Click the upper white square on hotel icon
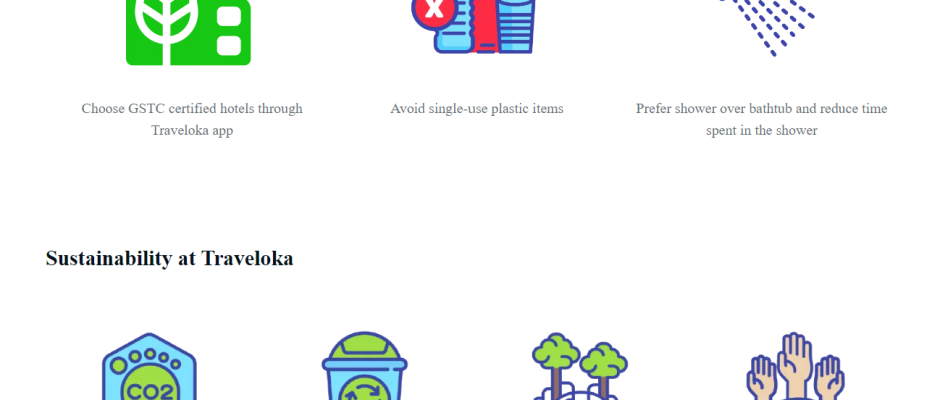 (229, 16)
